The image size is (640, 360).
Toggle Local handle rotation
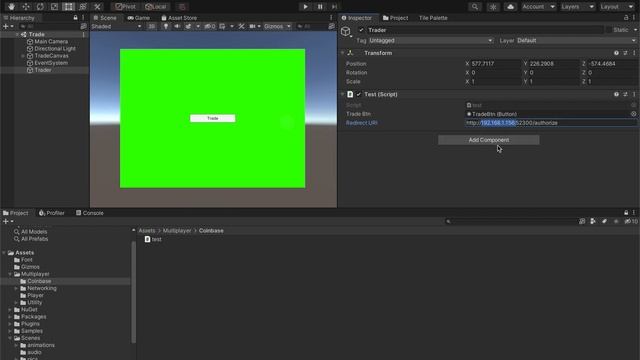coord(156,7)
